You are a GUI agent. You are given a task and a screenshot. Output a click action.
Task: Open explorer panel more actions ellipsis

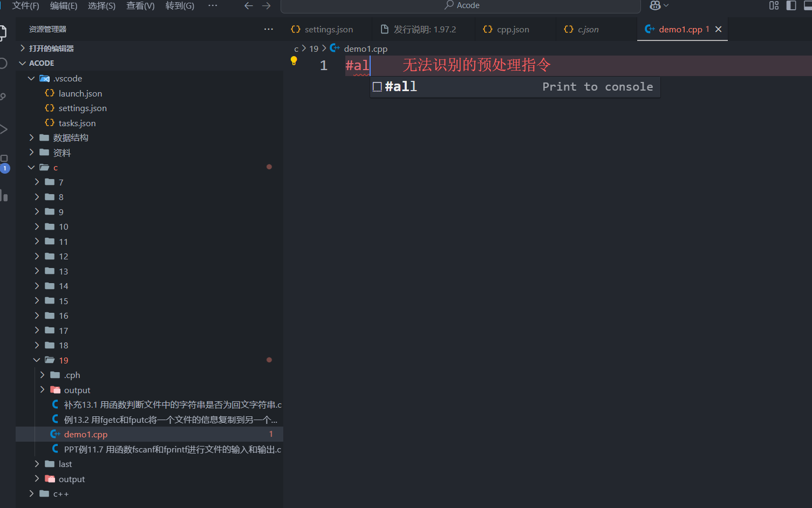pos(268,29)
